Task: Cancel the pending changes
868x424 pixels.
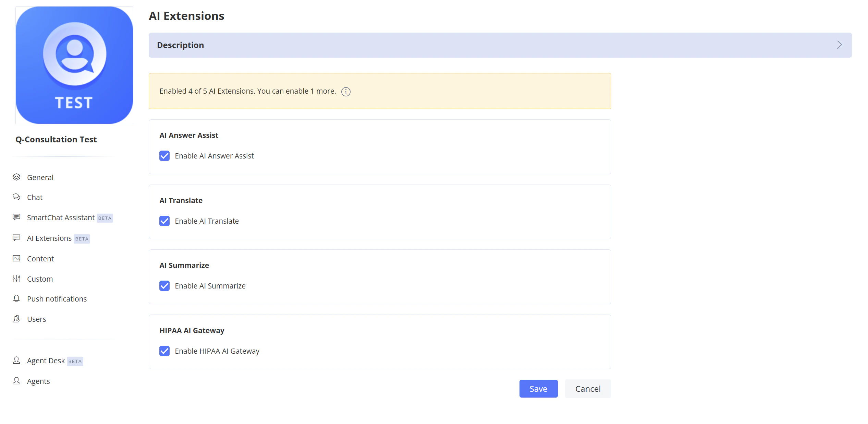Action: tap(588, 389)
